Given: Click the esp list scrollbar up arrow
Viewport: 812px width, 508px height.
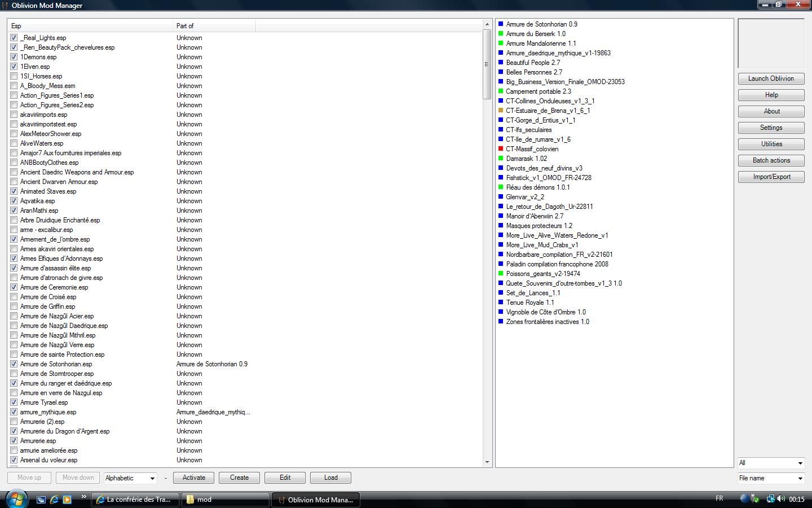Looking at the screenshot, I should 487,25.
